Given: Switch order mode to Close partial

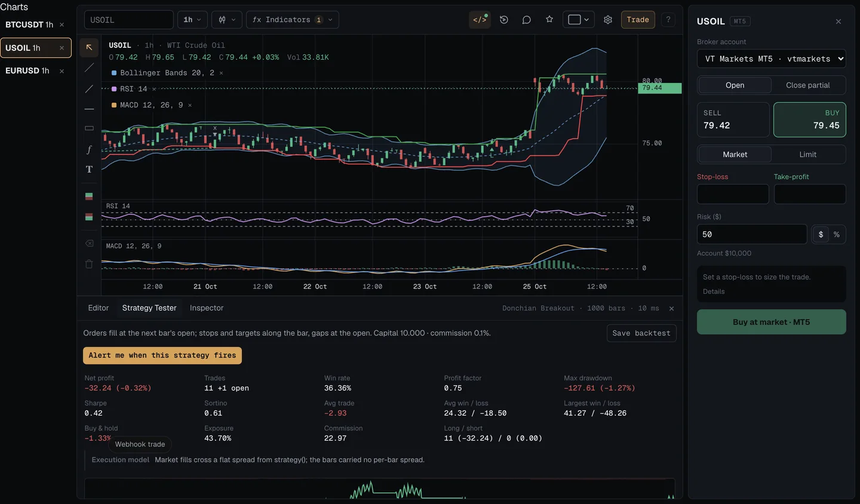Looking at the screenshot, I should (x=807, y=85).
